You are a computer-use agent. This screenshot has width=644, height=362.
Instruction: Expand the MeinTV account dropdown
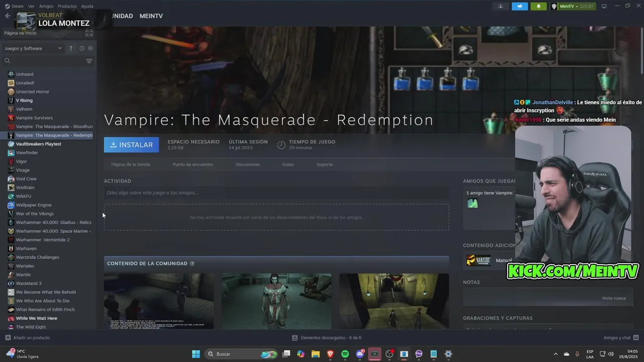[x=573, y=6]
